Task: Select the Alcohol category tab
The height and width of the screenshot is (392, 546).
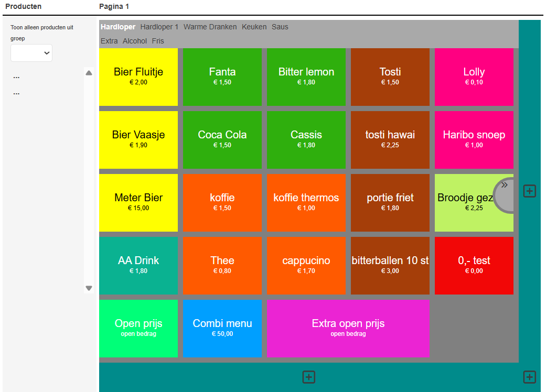Action: 135,41
